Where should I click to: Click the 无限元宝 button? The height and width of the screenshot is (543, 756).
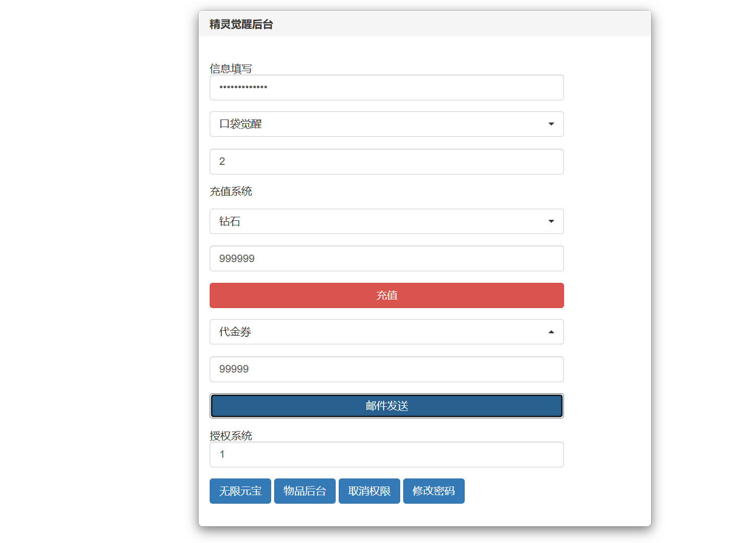[240, 491]
